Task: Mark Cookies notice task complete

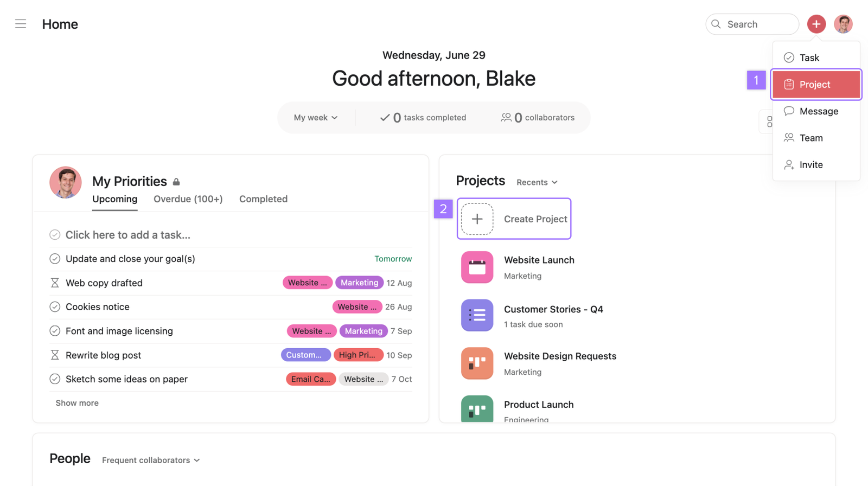Action: point(55,307)
